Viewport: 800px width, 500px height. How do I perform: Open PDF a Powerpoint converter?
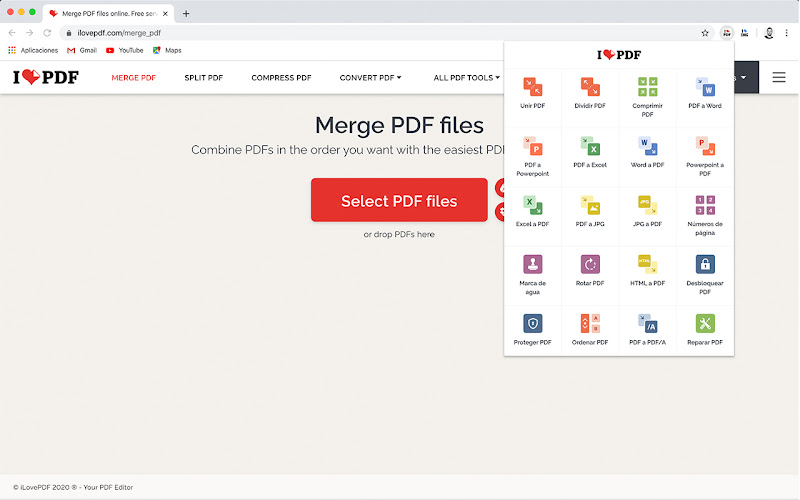pos(532,156)
